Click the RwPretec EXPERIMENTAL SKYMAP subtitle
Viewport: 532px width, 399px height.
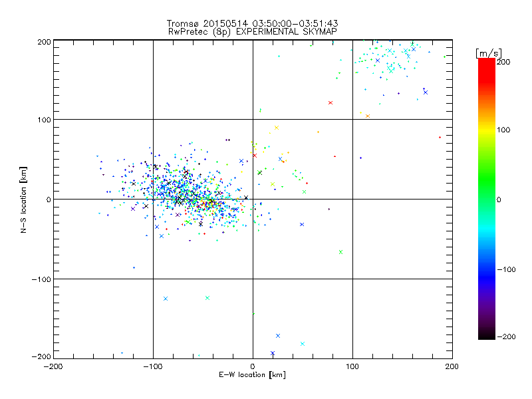(x=252, y=32)
